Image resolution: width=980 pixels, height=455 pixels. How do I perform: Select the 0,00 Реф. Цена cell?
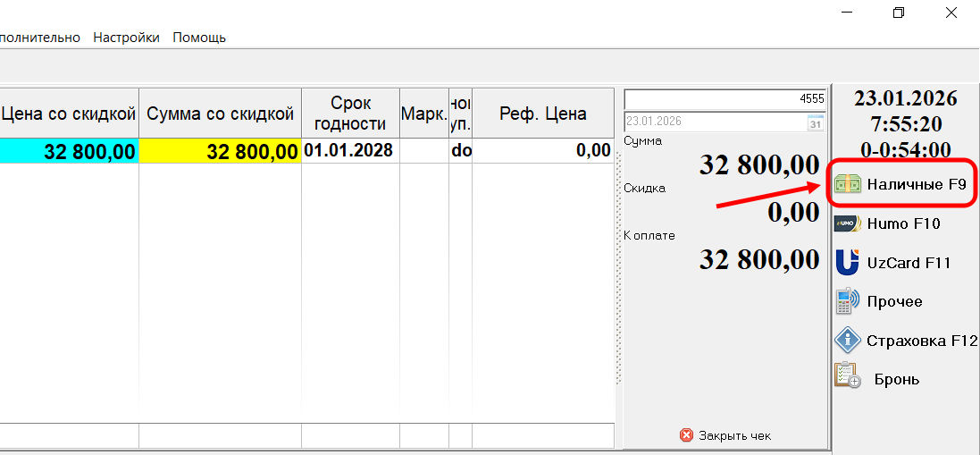coord(542,151)
